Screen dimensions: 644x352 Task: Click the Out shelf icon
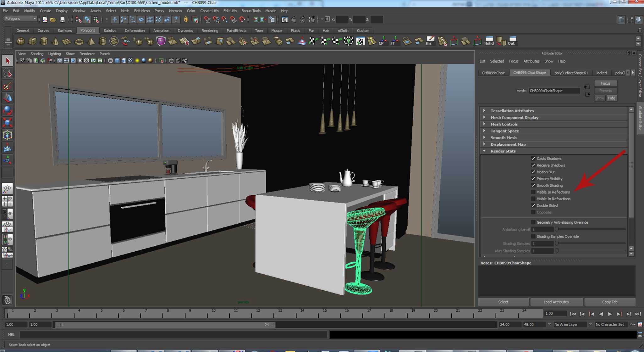coord(512,41)
